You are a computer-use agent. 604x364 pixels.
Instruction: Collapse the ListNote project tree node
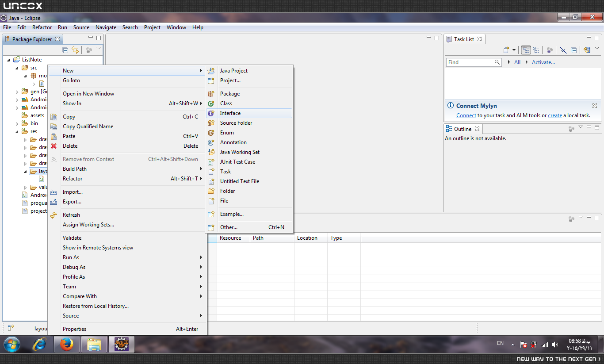(8, 60)
